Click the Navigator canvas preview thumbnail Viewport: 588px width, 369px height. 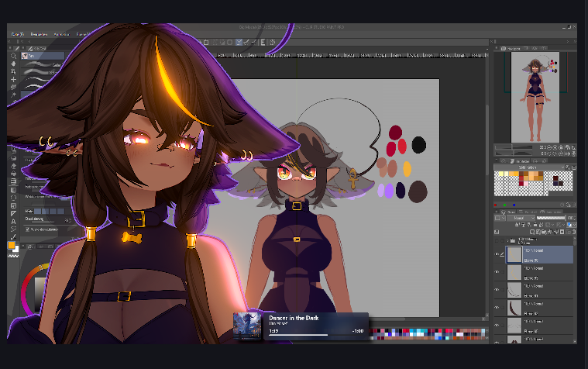click(x=535, y=97)
